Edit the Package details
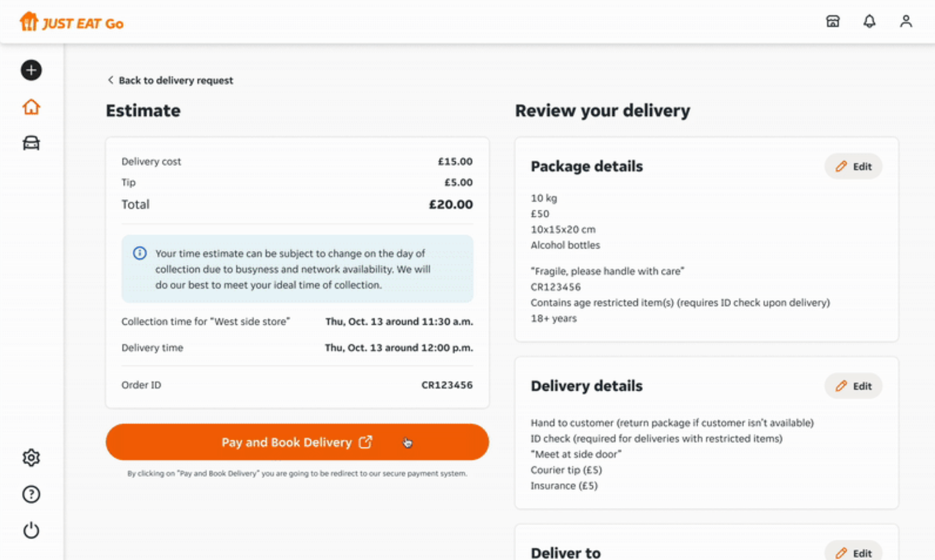Image resolution: width=935 pixels, height=560 pixels. click(853, 166)
